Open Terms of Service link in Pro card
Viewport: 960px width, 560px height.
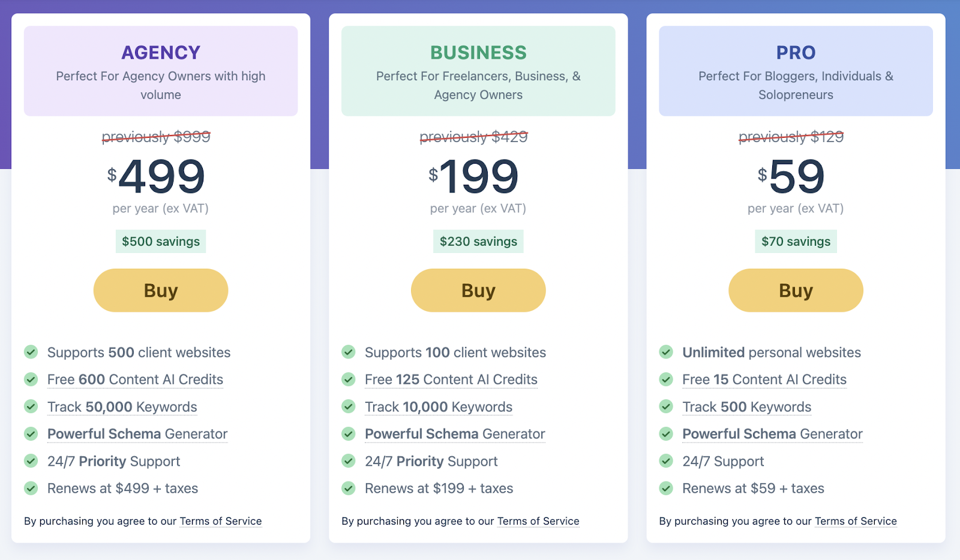click(x=856, y=521)
